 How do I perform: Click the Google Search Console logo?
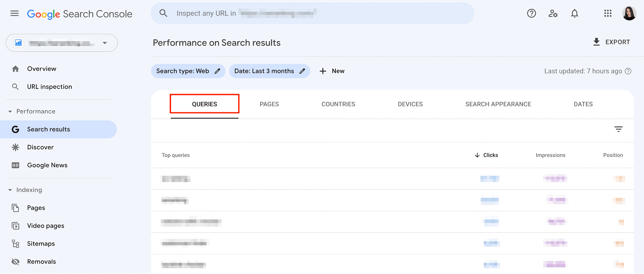click(x=79, y=14)
